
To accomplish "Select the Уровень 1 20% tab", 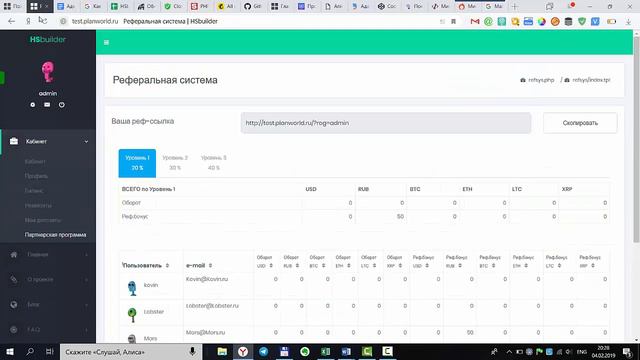I will coord(137,163).
